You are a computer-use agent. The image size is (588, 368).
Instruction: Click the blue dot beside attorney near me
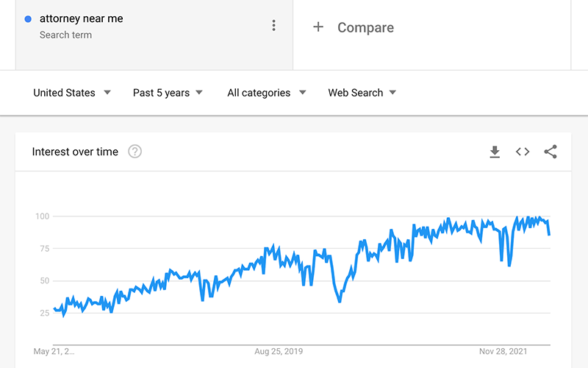[x=28, y=19]
